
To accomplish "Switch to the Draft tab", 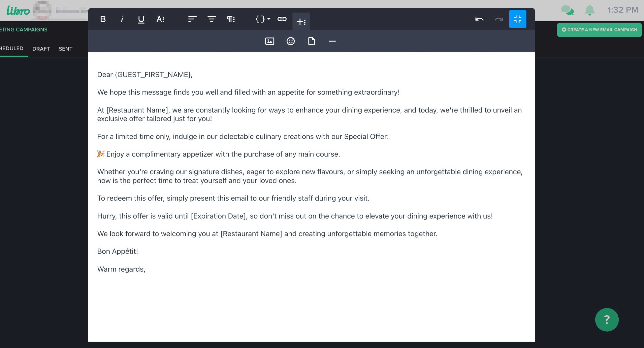I will point(41,49).
